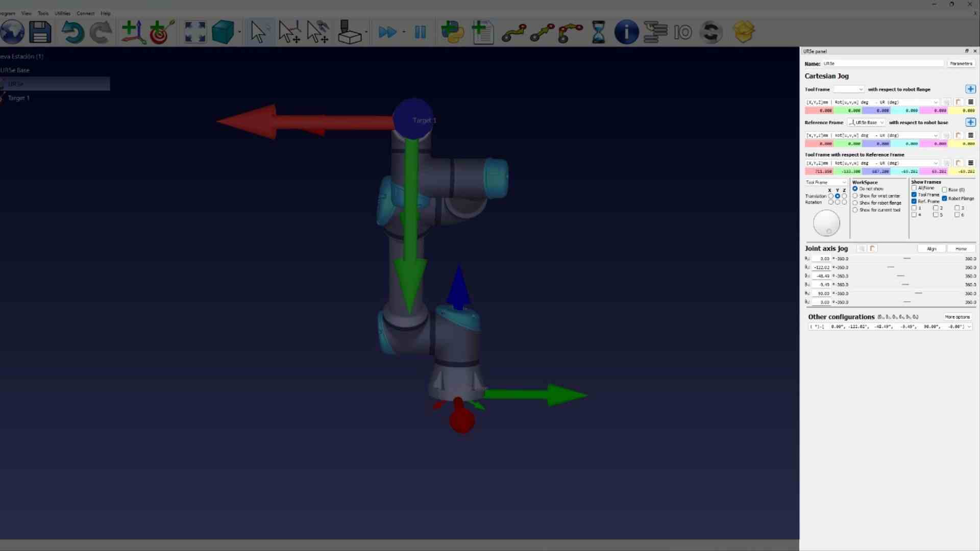Click the machining tool over block icon

tap(350, 32)
